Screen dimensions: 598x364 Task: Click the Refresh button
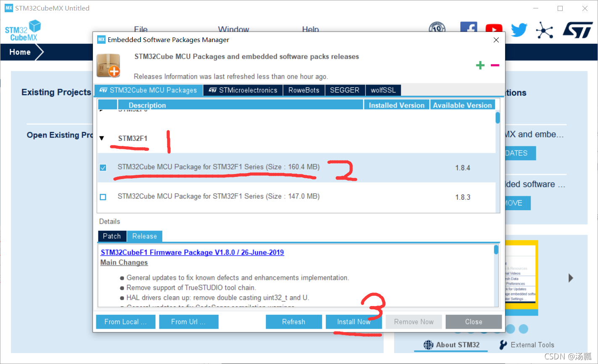pyautogui.click(x=294, y=322)
